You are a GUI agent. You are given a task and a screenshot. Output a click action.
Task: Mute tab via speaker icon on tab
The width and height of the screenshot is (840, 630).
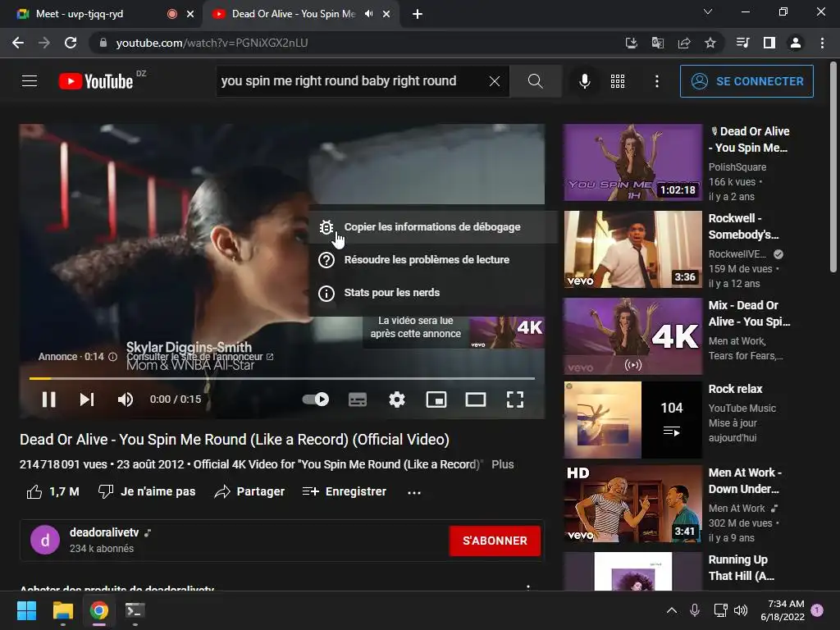point(368,14)
